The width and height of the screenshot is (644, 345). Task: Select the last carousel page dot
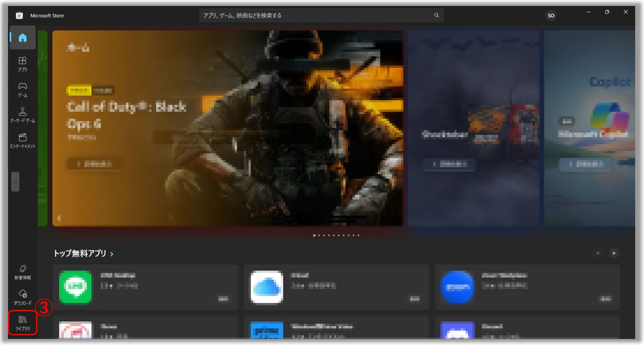(x=358, y=236)
